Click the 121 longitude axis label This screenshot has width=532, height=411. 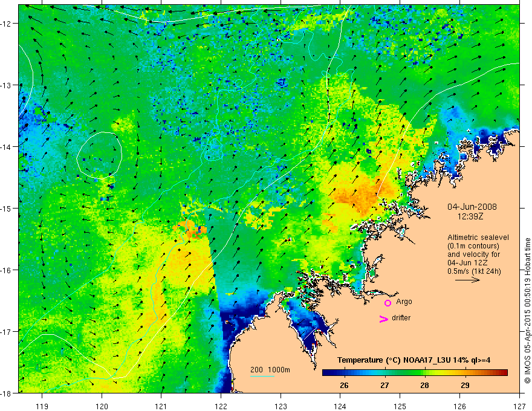tap(161, 406)
